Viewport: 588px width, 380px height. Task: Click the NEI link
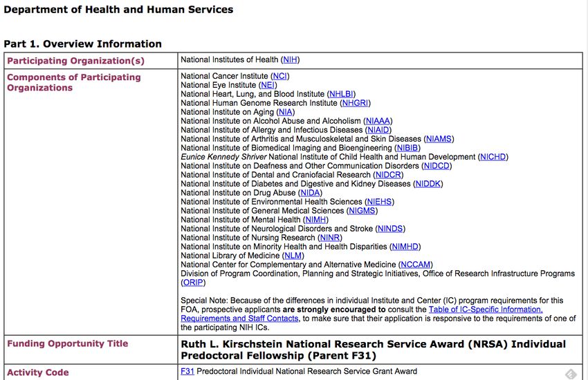[x=268, y=85]
